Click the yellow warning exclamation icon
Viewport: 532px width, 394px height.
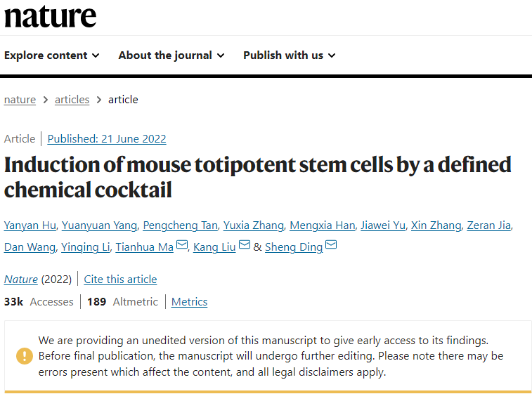[25, 356]
